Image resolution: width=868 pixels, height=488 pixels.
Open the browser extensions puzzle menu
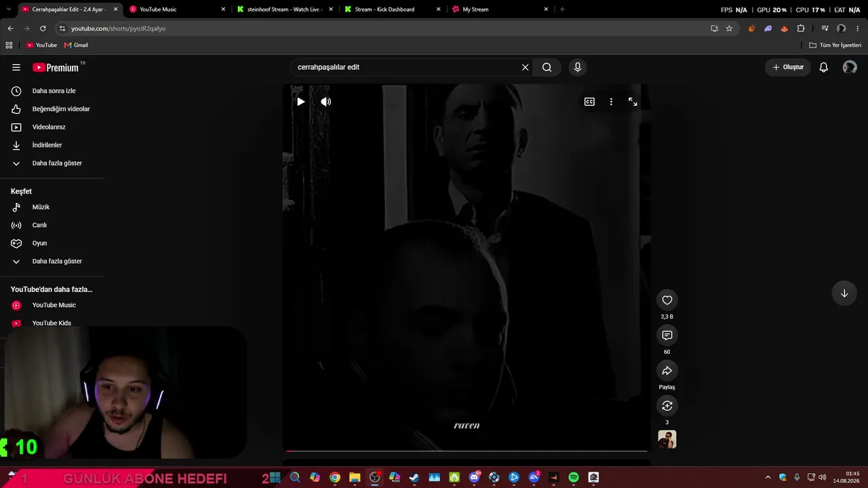click(801, 28)
